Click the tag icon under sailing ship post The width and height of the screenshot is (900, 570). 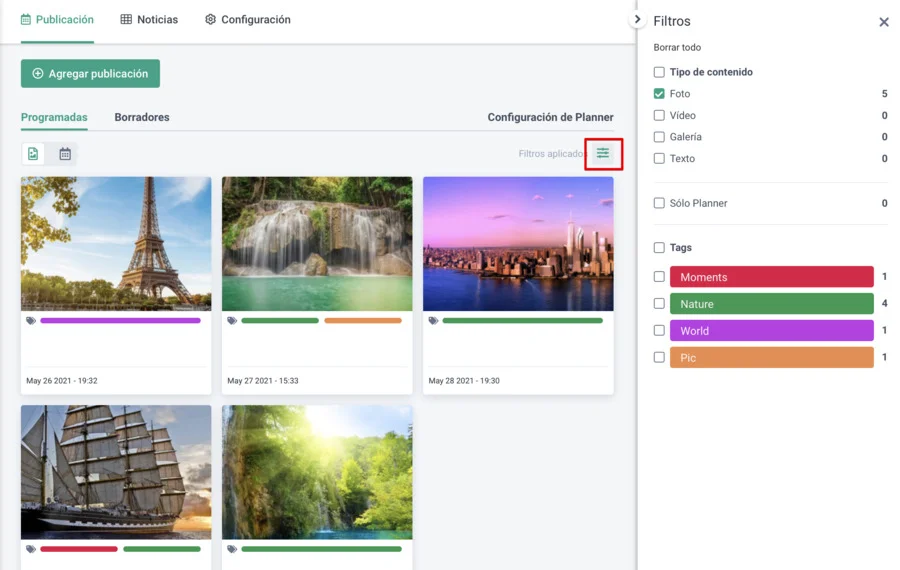[31, 549]
